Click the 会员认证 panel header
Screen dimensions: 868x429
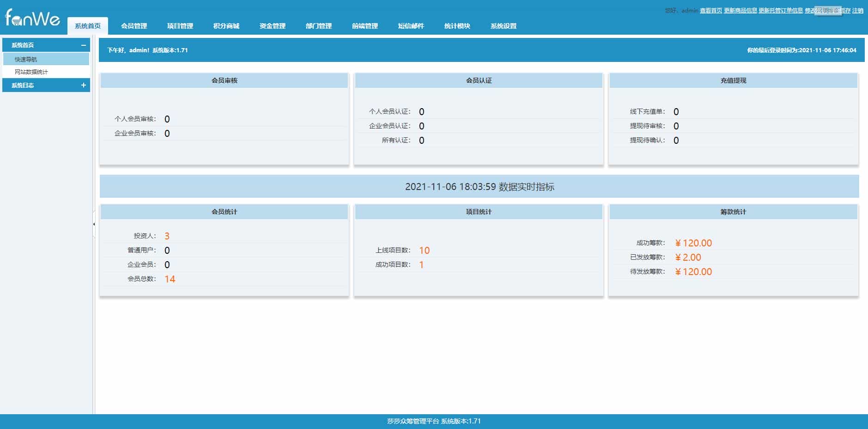click(x=479, y=80)
